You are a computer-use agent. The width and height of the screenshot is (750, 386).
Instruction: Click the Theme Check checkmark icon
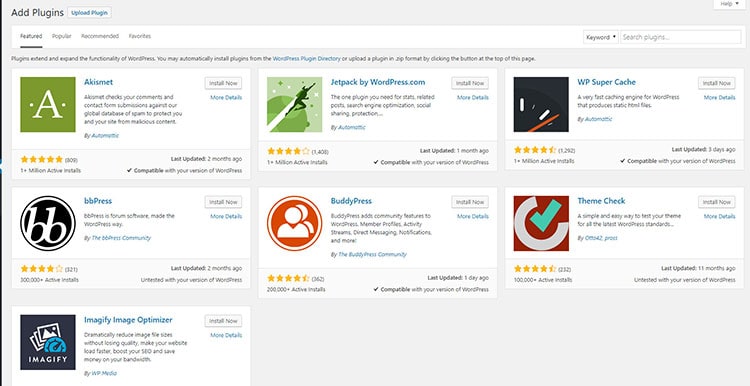coord(541,223)
